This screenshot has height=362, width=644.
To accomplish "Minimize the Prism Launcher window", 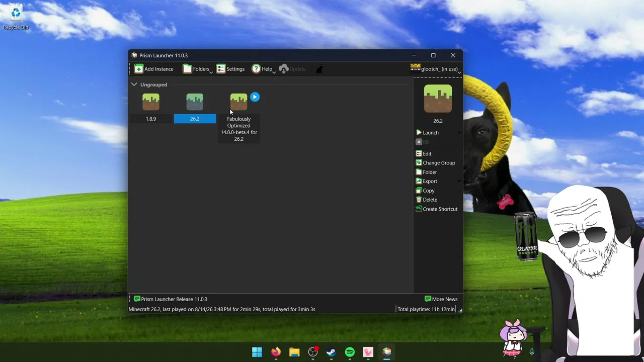I will pos(414,55).
